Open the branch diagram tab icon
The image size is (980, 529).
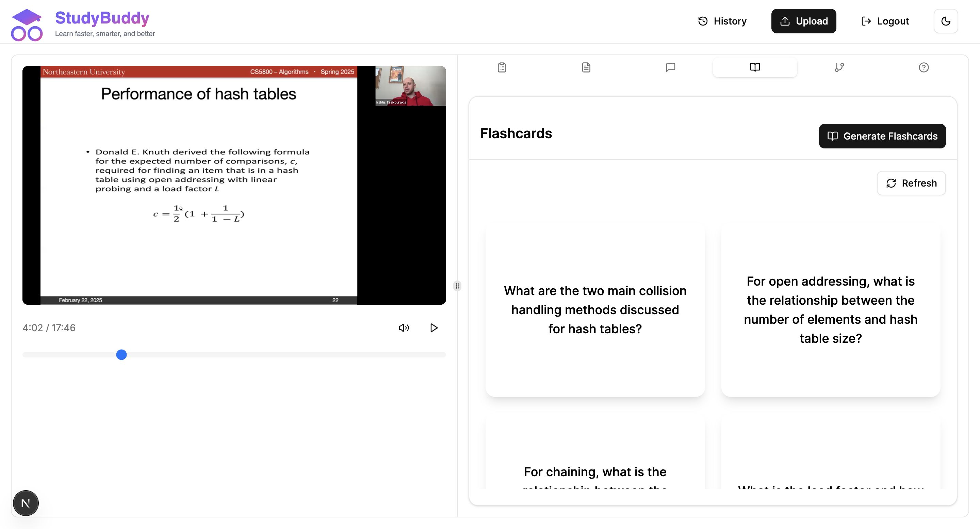point(839,67)
